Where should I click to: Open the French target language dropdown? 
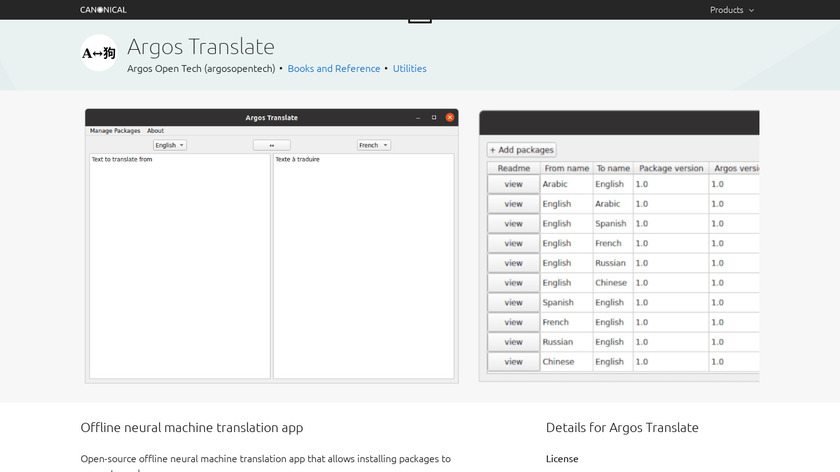coord(373,145)
